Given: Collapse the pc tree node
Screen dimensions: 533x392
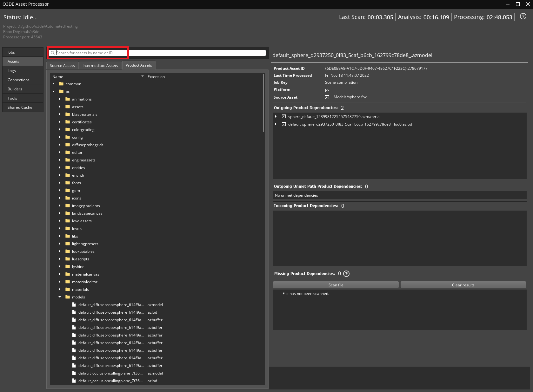Looking at the screenshot, I should tap(53, 91).
